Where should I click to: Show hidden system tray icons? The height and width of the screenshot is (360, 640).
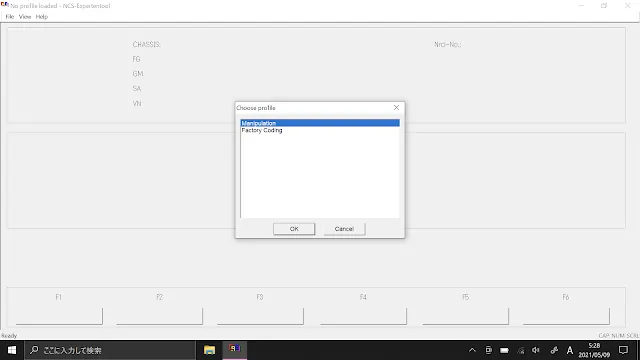[x=472, y=350]
